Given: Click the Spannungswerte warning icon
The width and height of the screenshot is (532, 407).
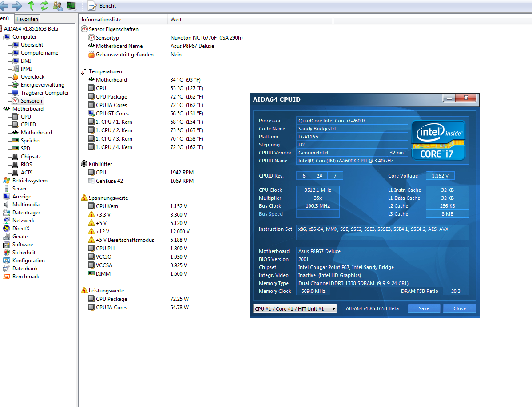Looking at the screenshot, I should click(84, 198).
